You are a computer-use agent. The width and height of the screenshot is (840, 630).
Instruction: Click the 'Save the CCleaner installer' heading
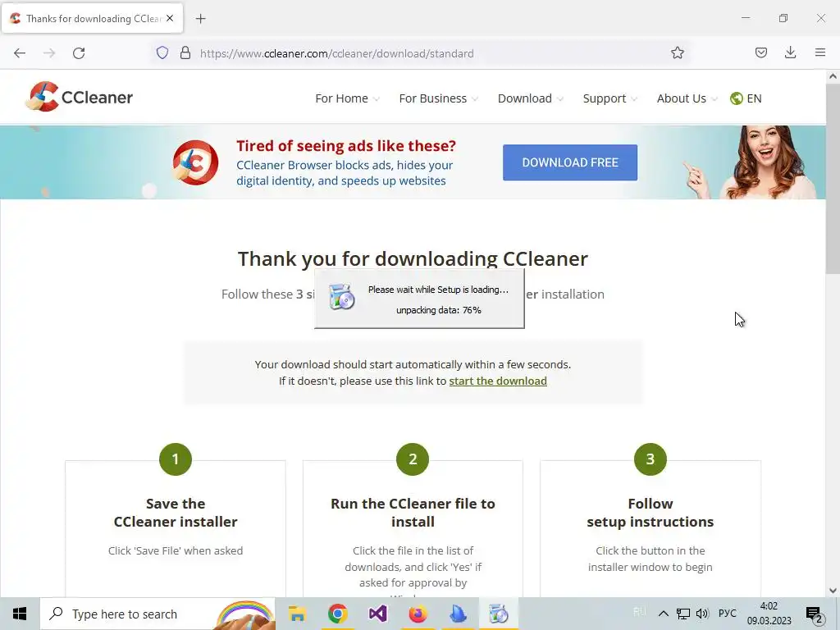point(176,513)
